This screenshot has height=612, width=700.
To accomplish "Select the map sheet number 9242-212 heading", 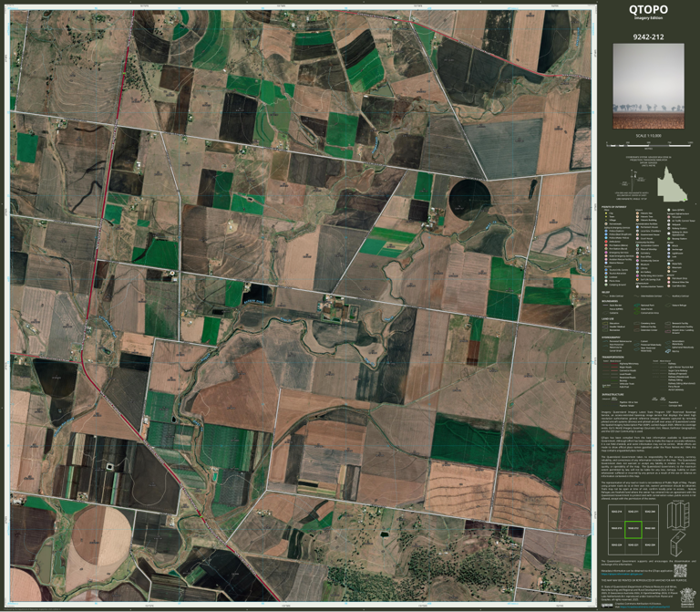I will coord(648,37).
